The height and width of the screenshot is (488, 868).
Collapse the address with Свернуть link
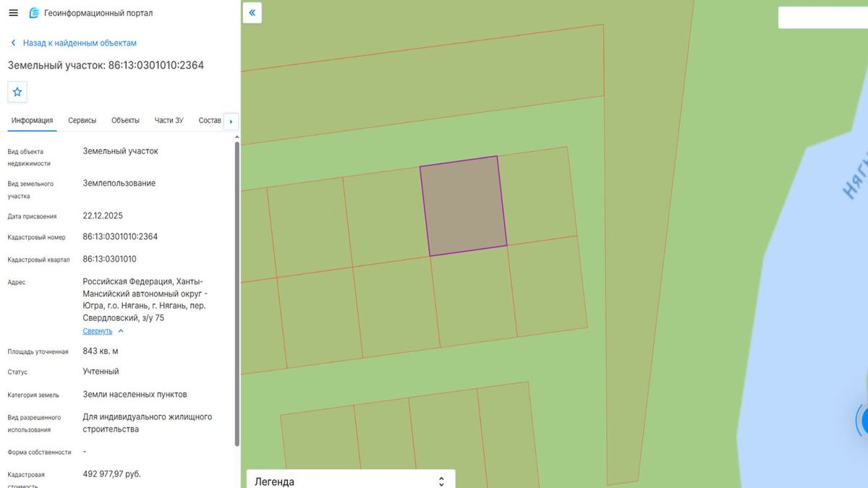(103, 331)
